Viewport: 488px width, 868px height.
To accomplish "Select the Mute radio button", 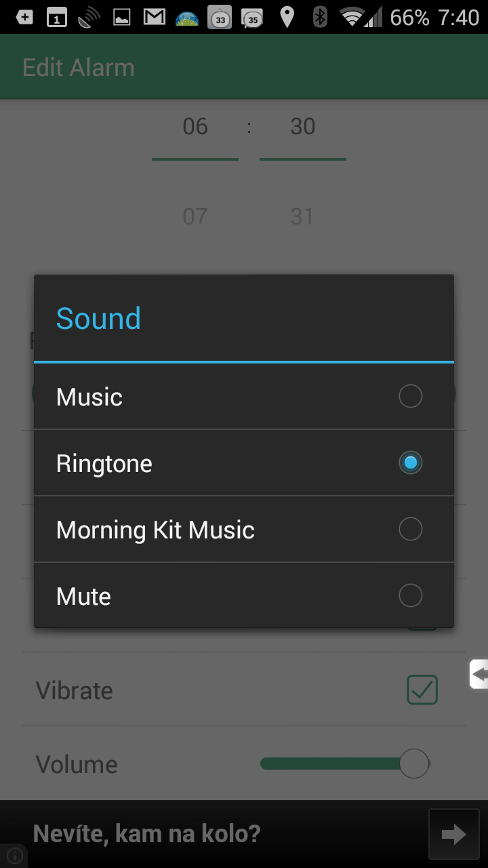I will click(410, 595).
